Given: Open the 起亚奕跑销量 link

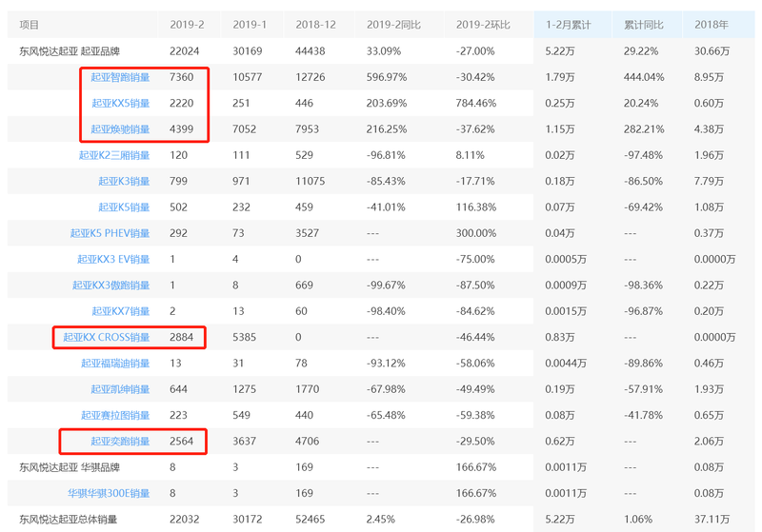Looking at the screenshot, I should pyautogui.click(x=120, y=441).
